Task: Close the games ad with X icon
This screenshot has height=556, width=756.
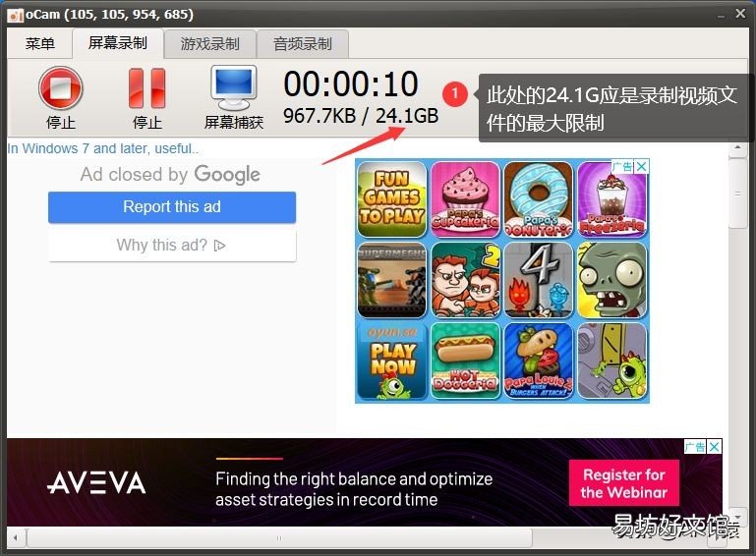Action: 642,167
